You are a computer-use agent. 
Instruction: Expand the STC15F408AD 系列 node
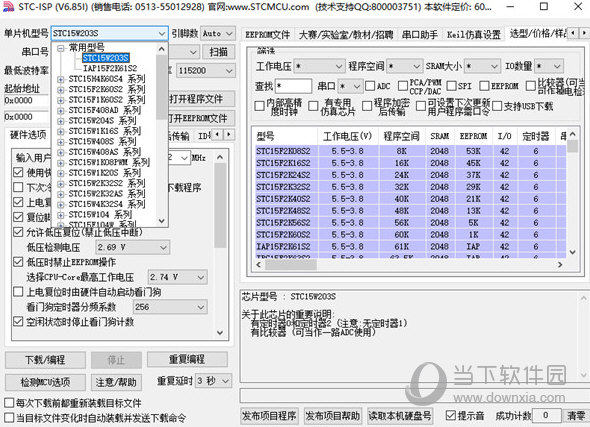[61, 111]
